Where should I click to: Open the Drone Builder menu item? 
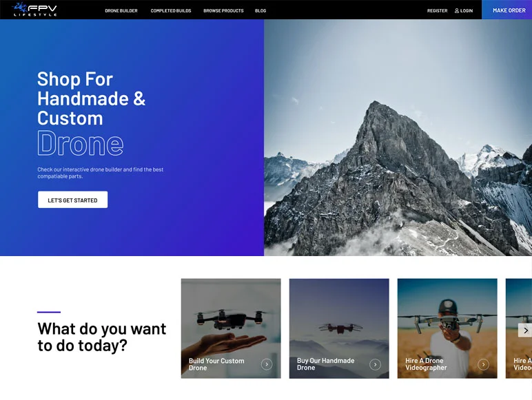tap(121, 10)
